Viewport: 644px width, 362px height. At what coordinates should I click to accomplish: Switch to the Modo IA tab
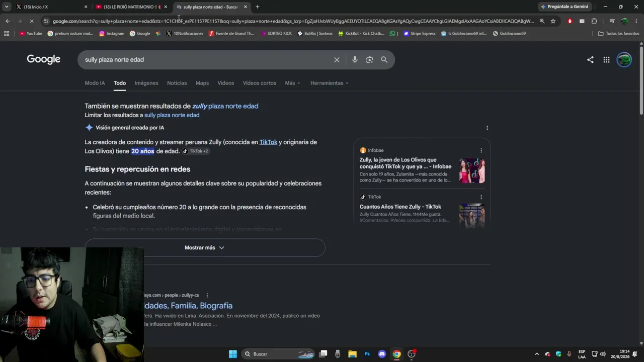pos(95,83)
